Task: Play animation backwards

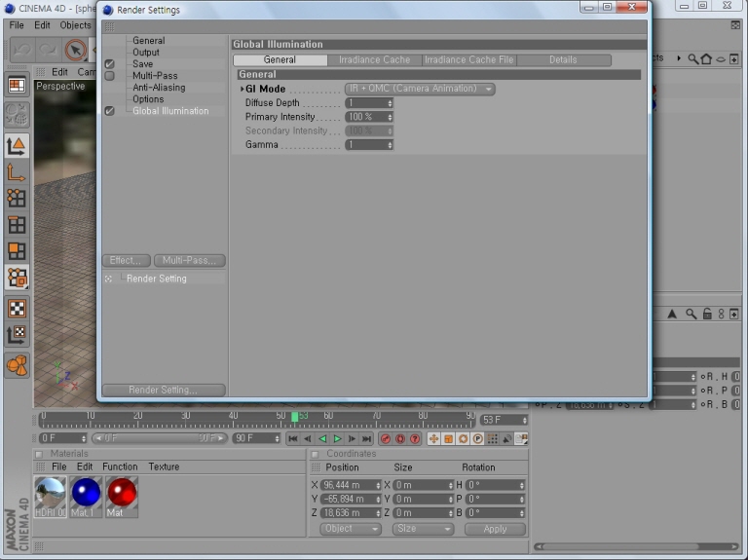Action: 322,438
